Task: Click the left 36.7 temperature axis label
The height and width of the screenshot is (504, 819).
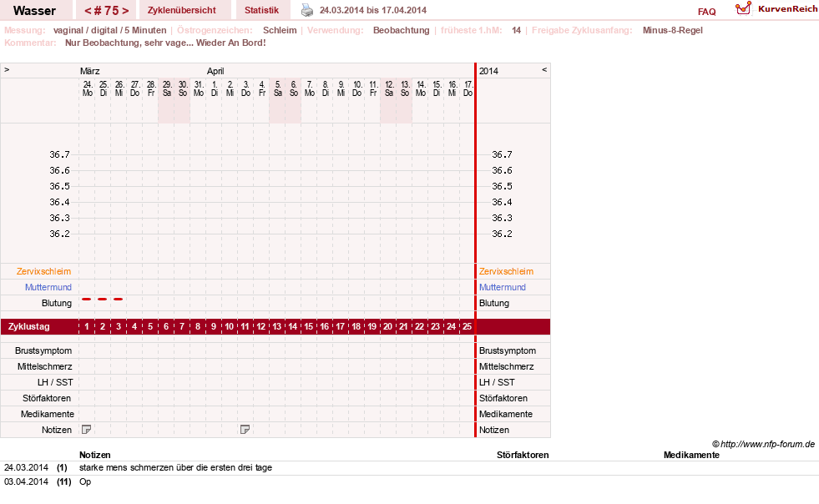Action: (x=59, y=154)
